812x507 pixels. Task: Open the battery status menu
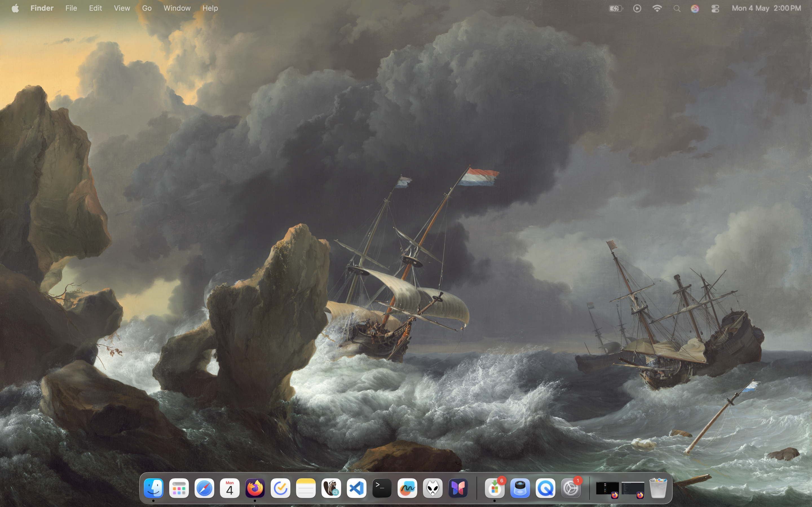point(616,8)
